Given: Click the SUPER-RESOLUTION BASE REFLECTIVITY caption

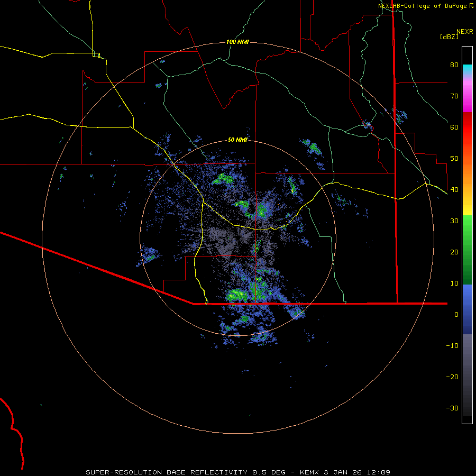Looking at the screenshot, I should 167,472.
